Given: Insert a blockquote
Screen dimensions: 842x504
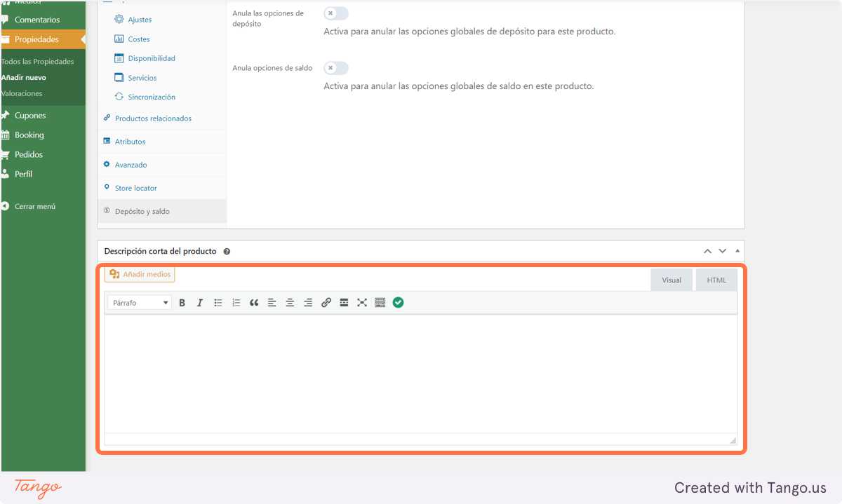Looking at the screenshot, I should tap(254, 303).
